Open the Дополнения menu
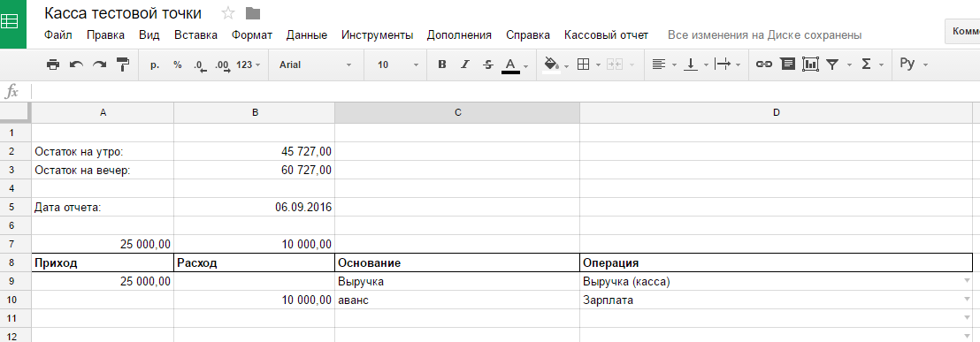The image size is (980, 342). coord(459,35)
